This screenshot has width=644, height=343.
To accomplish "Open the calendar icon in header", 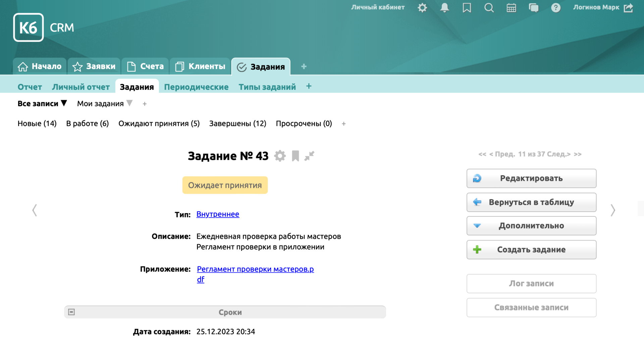I will click(x=511, y=8).
